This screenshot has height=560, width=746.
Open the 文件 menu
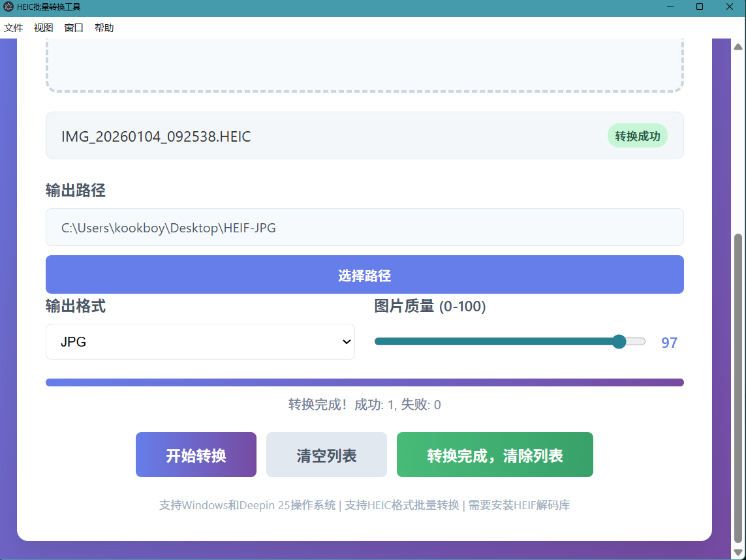(x=13, y=27)
